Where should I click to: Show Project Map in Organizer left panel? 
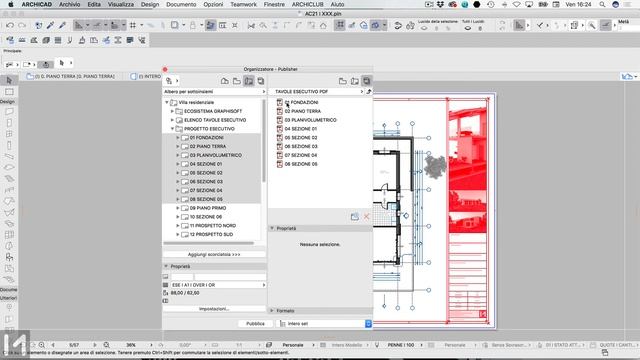coord(224,81)
